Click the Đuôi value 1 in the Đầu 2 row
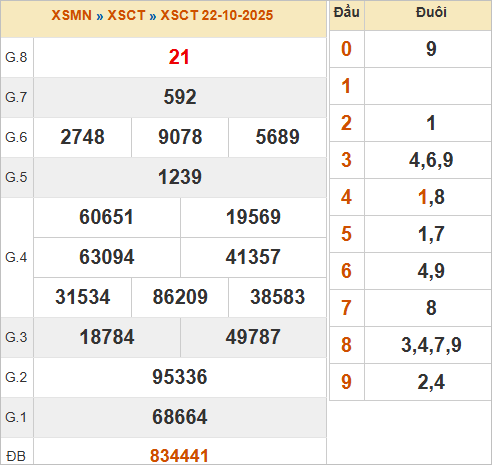 [x=431, y=123]
